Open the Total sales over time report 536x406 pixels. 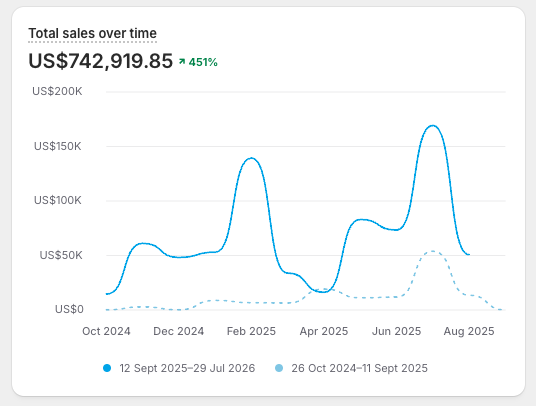(x=92, y=33)
